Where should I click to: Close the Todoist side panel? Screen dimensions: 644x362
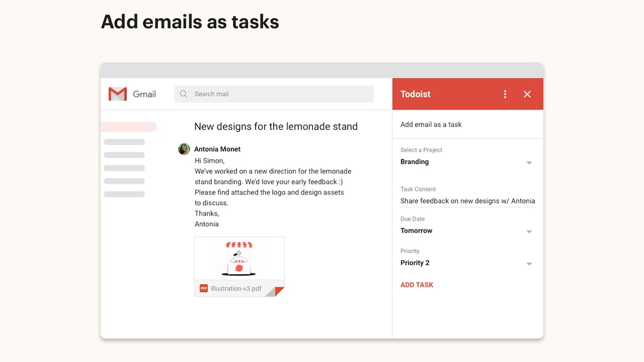527,94
